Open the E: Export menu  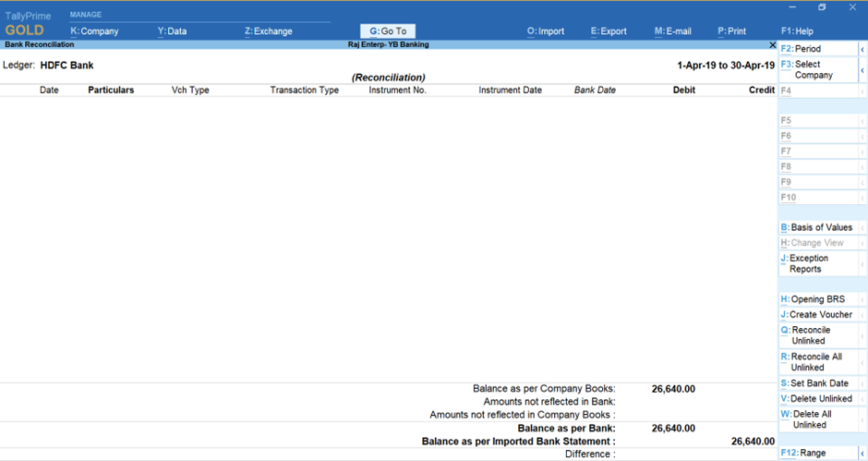tap(609, 31)
